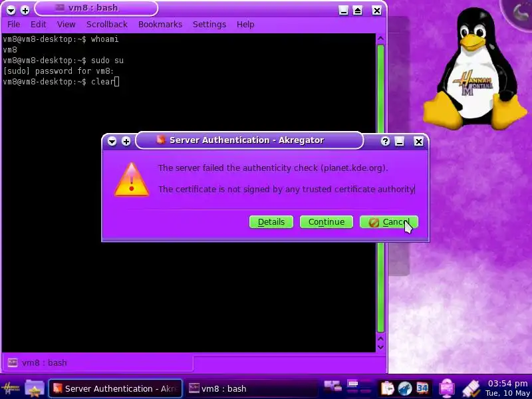Click the Tux penguin desktop image

tap(475, 70)
